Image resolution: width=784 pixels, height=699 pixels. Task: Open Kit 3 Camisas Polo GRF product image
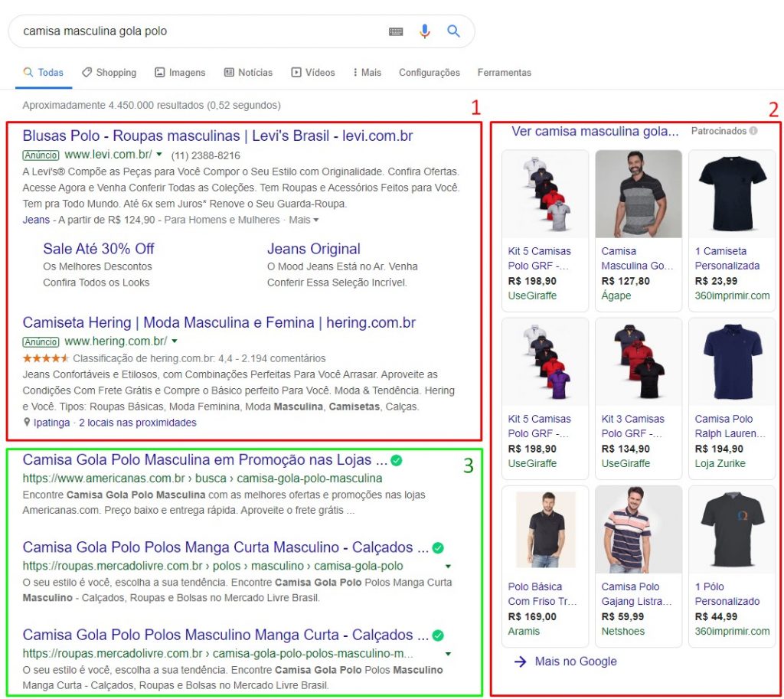click(639, 361)
